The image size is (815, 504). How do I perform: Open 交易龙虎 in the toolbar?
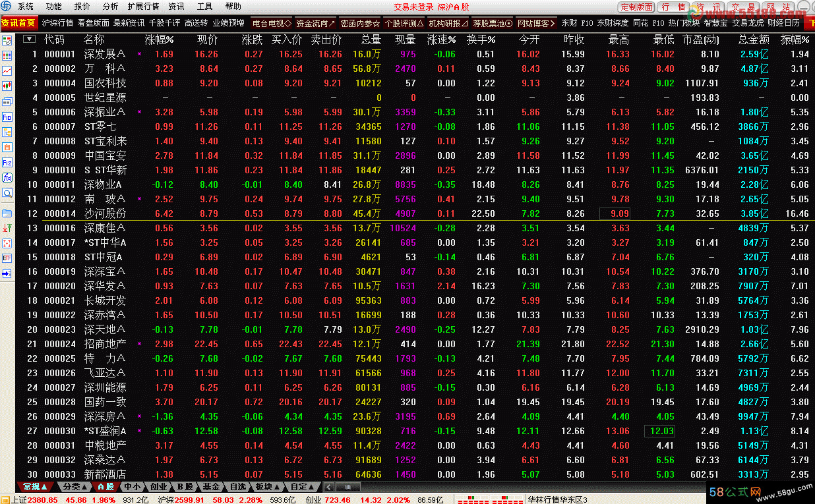[x=748, y=23]
